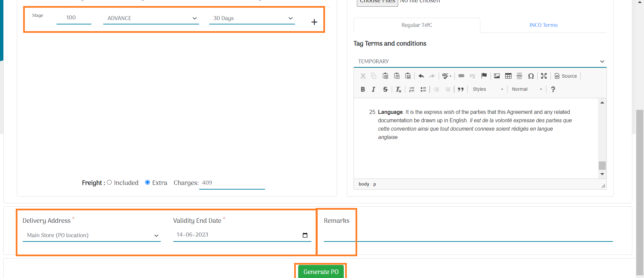This screenshot has width=644, height=278.
Task: Insert a table using the toolbar
Action: 508,76
